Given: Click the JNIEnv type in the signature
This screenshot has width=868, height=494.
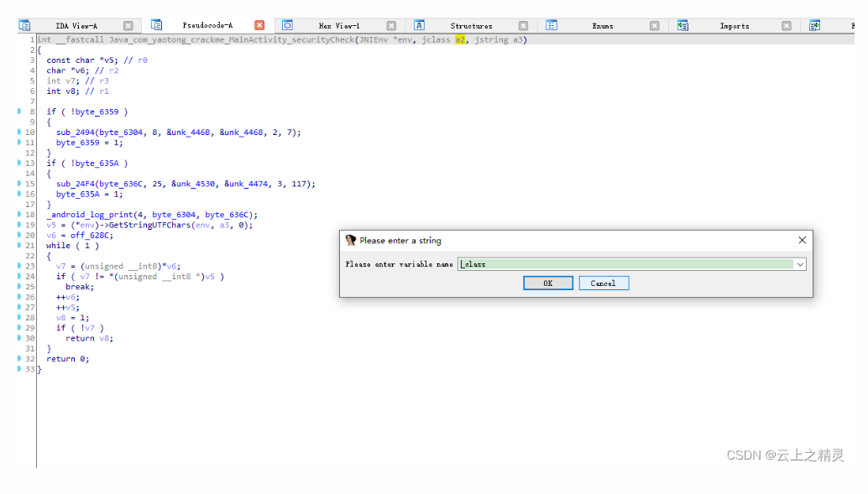Looking at the screenshot, I should point(374,39).
